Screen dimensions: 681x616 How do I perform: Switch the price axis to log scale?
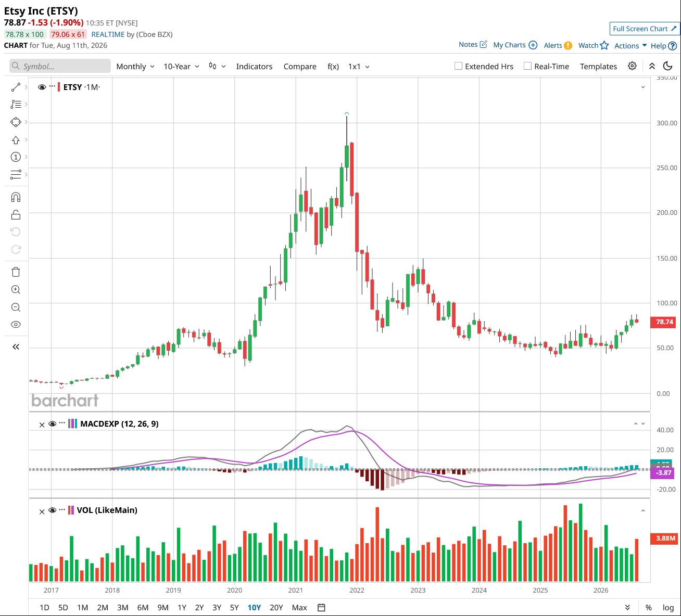point(668,607)
